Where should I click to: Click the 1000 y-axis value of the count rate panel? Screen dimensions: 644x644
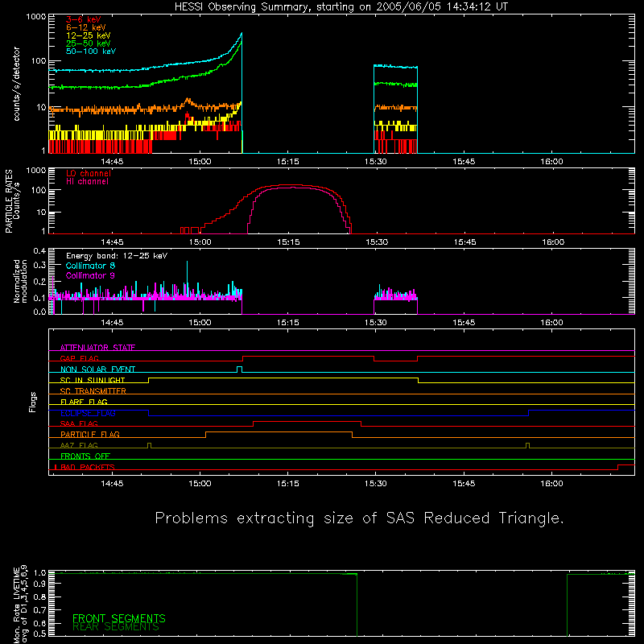[35, 17]
